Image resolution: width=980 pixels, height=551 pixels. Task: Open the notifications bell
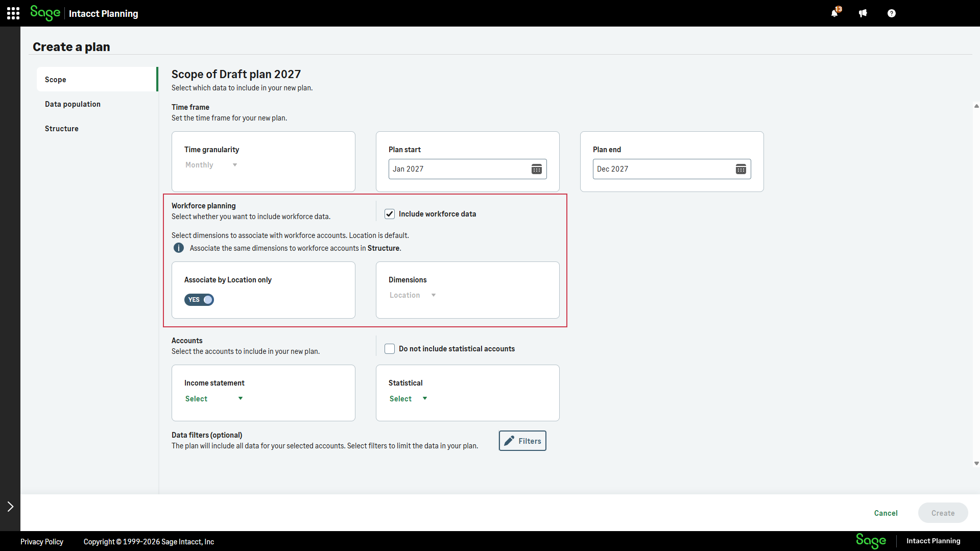coord(834,13)
